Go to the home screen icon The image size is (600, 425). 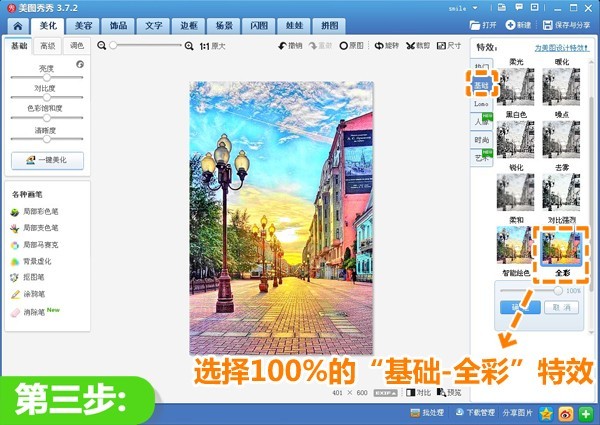pos(18,26)
